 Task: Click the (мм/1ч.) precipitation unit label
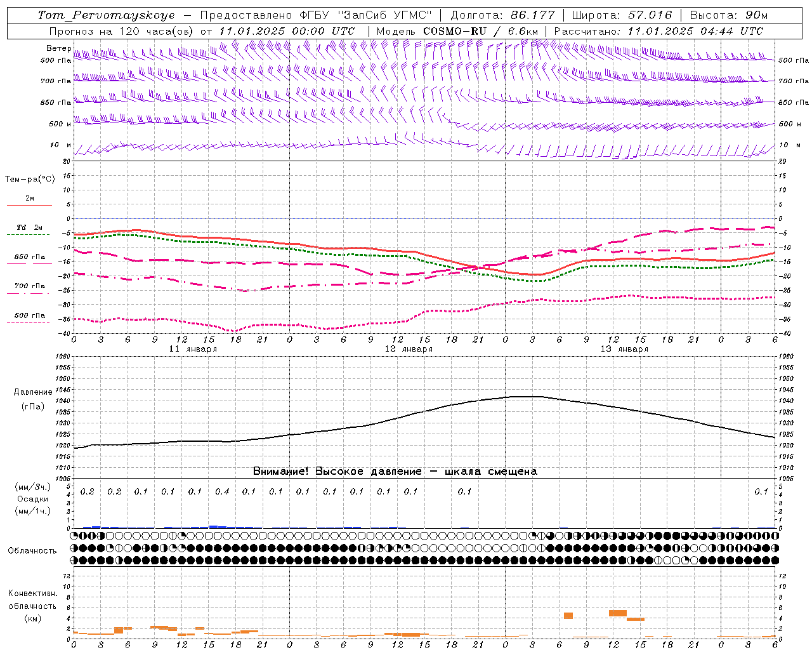point(33,511)
